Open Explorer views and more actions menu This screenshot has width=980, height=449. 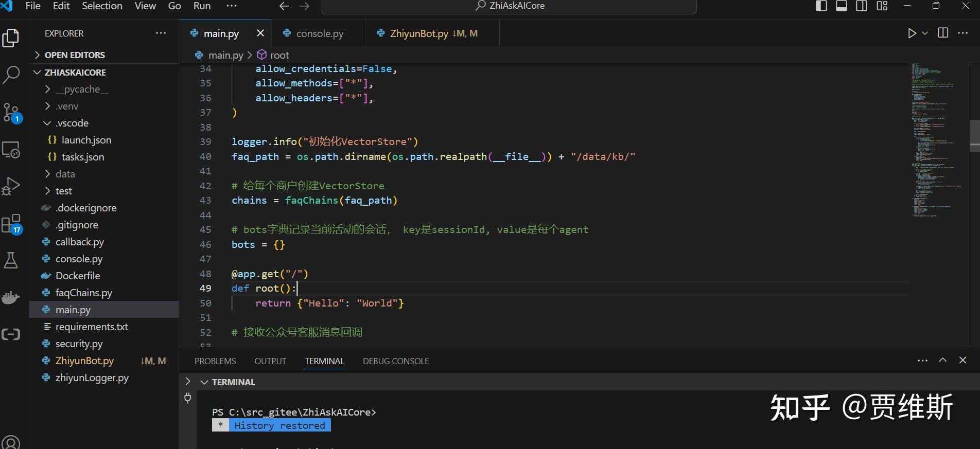click(161, 33)
